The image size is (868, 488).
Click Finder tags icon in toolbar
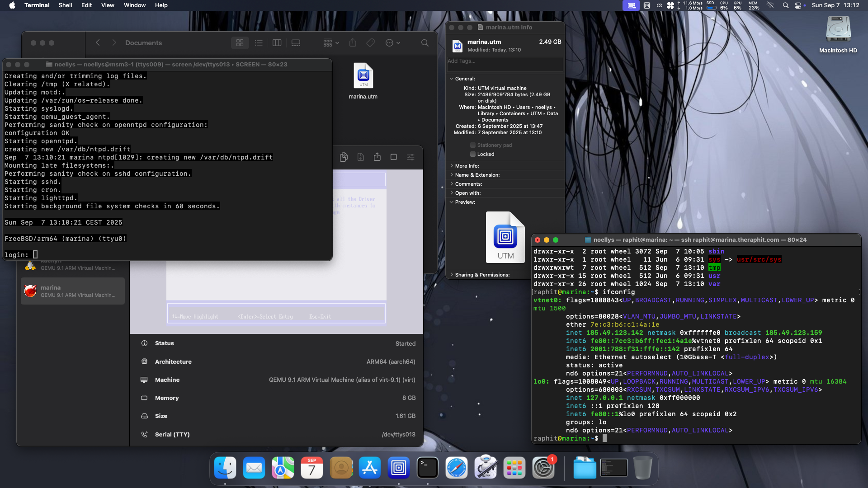tap(371, 43)
